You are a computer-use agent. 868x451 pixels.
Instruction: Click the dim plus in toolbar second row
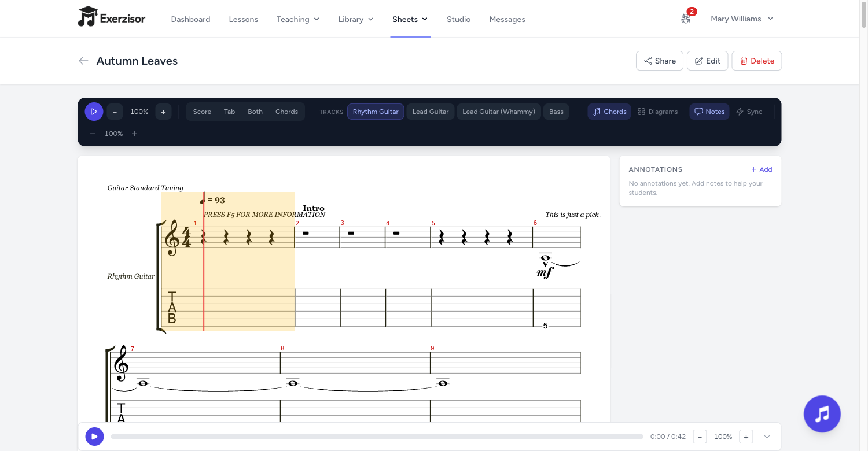pyautogui.click(x=134, y=134)
